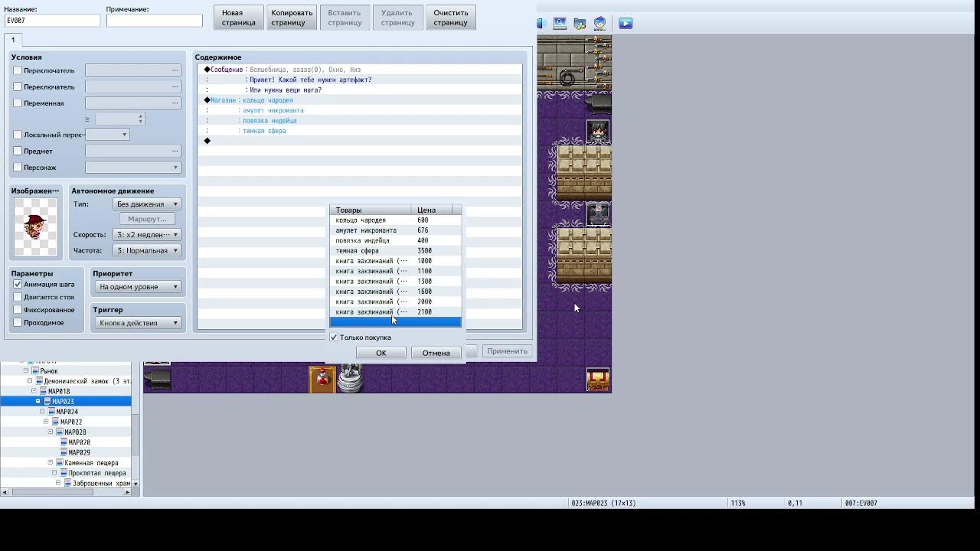Collapse the MAP023 tree node

pos(38,401)
